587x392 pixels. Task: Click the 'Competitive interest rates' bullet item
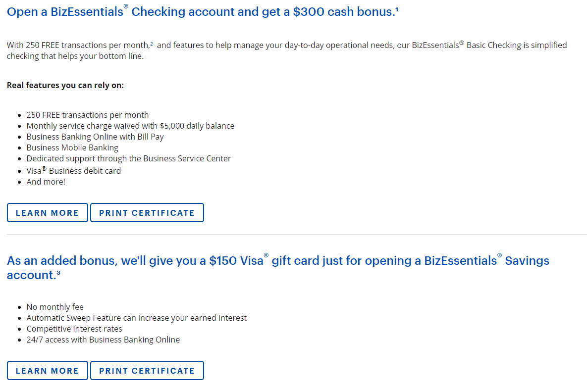(74, 329)
